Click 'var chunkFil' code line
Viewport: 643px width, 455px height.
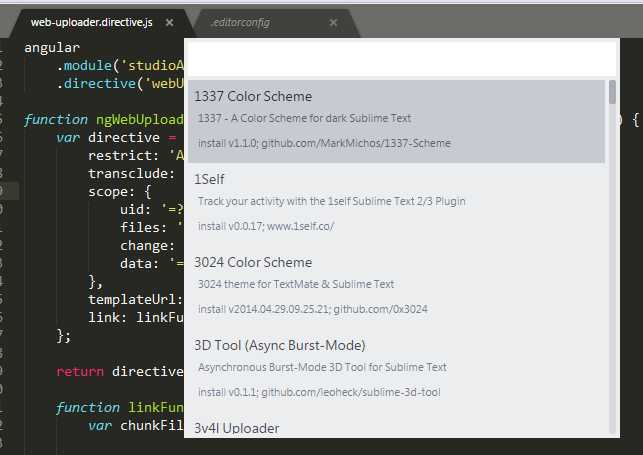pyautogui.click(x=136, y=425)
